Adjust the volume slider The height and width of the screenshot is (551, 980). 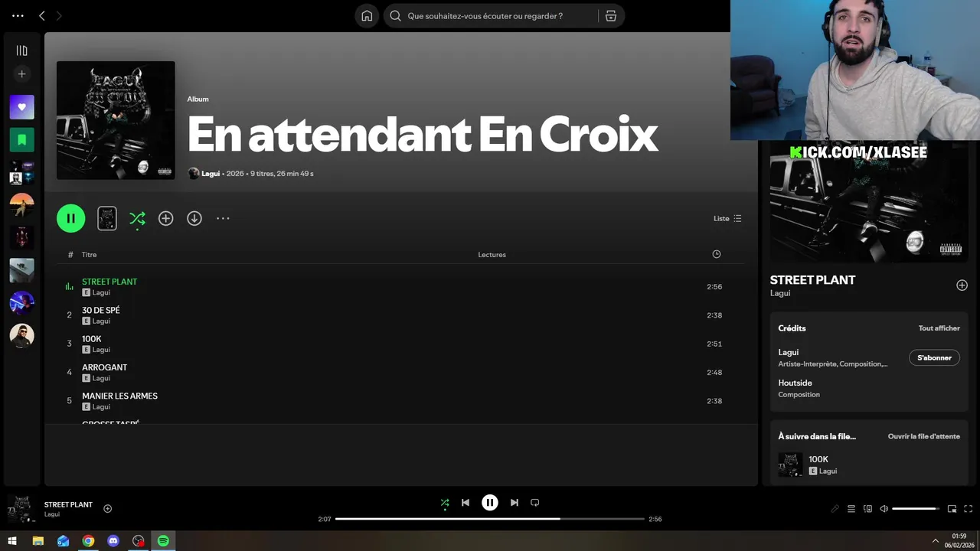(x=916, y=509)
